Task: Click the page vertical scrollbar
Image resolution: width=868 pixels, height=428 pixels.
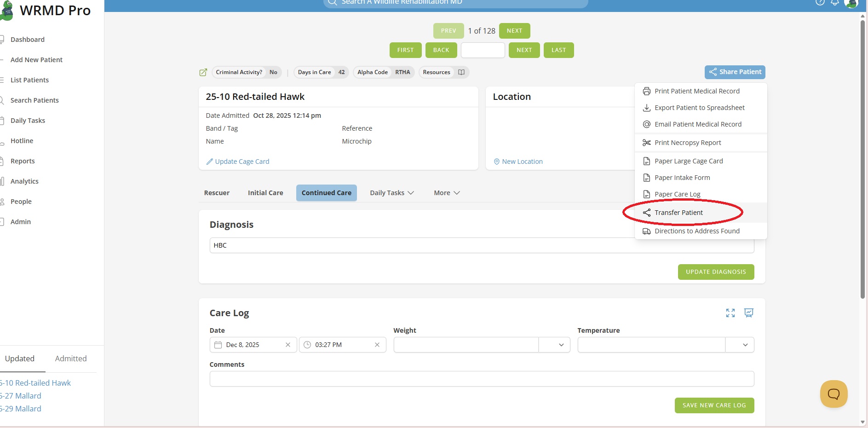Action: click(x=863, y=159)
